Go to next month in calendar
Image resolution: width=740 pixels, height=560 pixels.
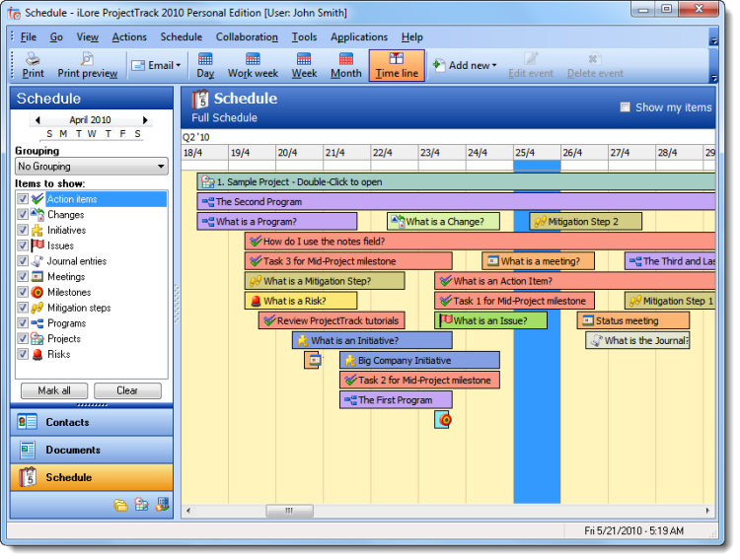pyautogui.click(x=145, y=120)
